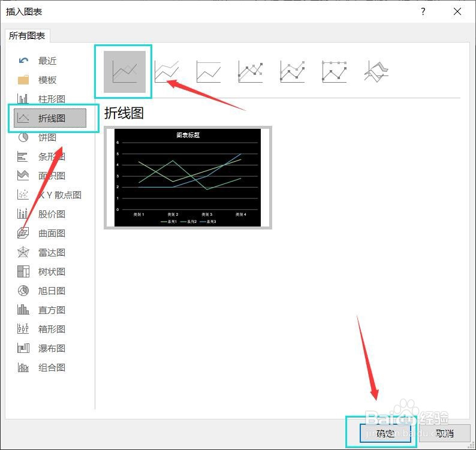Click the 组合图 combo chart icon
Viewport: 476px width, 450px height.
[x=23, y=367]
